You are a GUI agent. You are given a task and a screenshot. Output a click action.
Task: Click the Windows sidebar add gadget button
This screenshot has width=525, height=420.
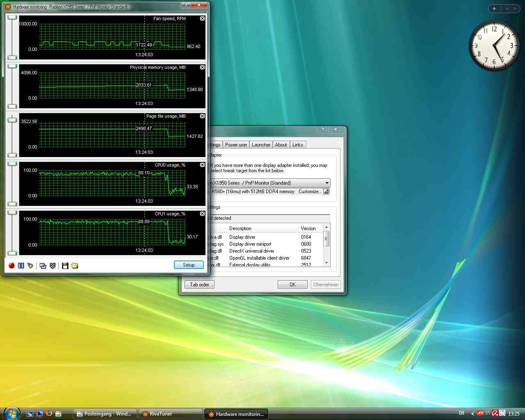(x=494, y=8)
